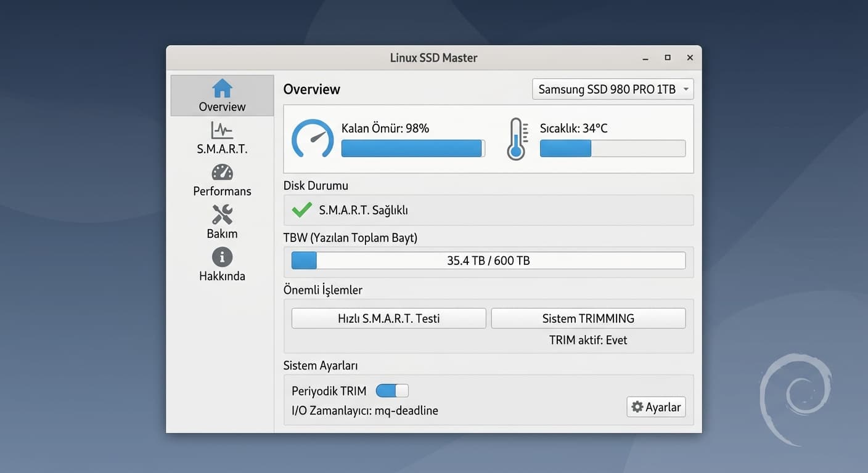Click the Sıcaklık temperature bar
This screenshot has width=868, height=473.
point(612,148)
